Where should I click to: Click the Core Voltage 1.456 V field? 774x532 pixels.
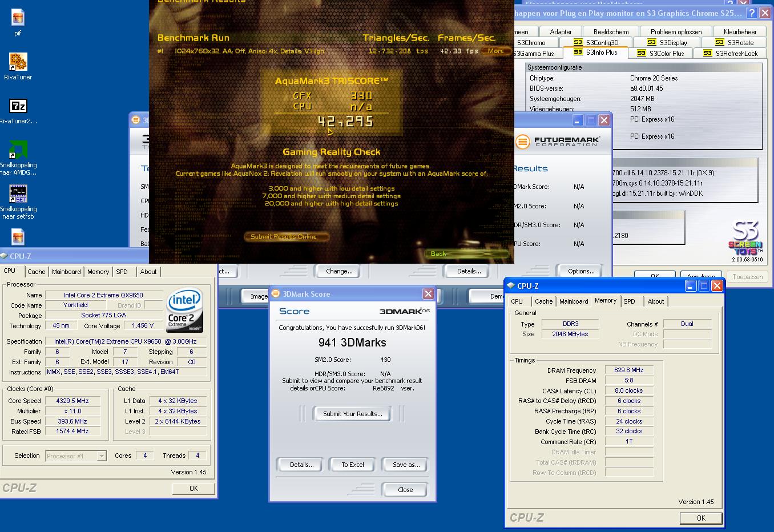(143, 325)
